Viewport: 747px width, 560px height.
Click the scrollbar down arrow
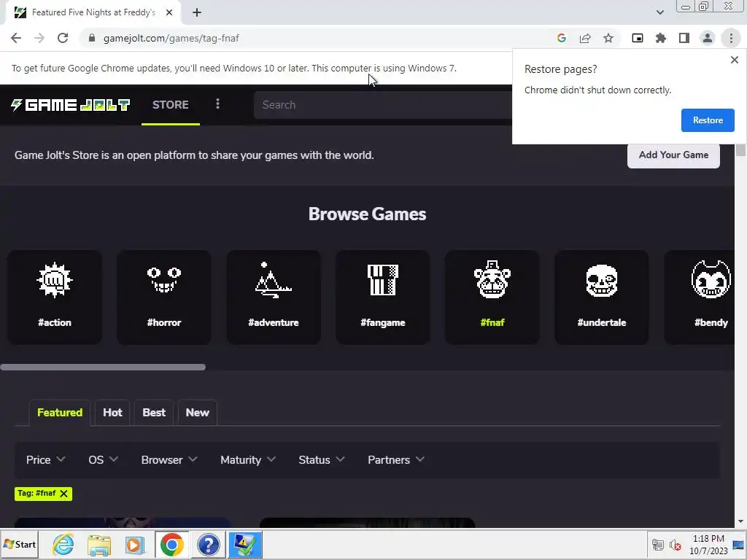click(740, 522)
